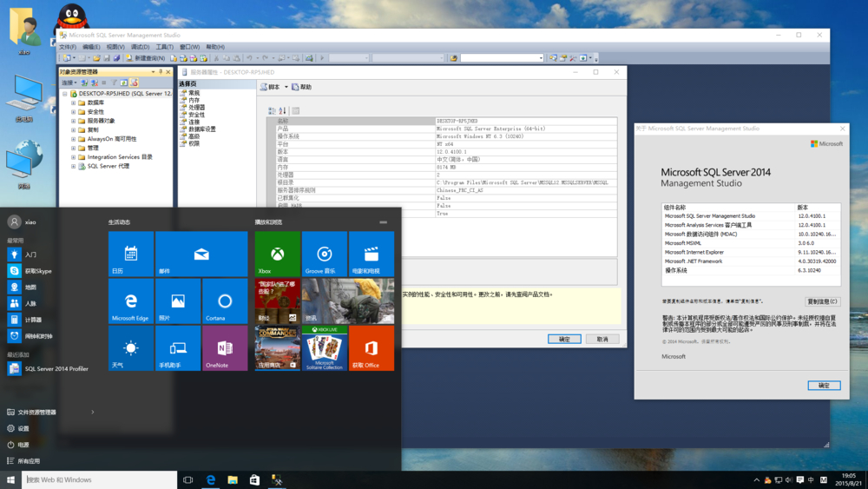The height and width of the screenshot is (489, 868).
Task: Click the 新建查询 (New Query) toolbar button
Action: point(146,58)
